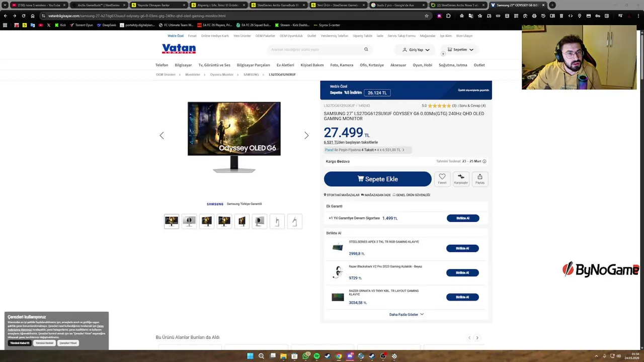The height and width of the screenshot is (362, 644).
Task: Click the Çerezleri Yönet button
Action: [68, 343]
